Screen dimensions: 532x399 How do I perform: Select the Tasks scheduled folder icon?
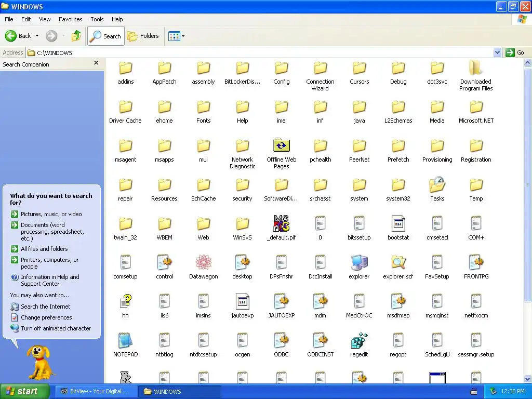(437, 184)
